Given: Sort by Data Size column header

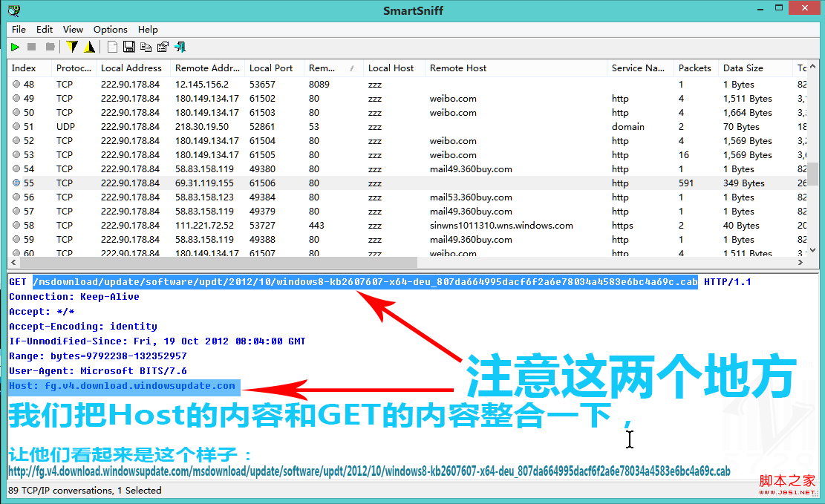Looking at the screenshot, I should coord(755,68).
